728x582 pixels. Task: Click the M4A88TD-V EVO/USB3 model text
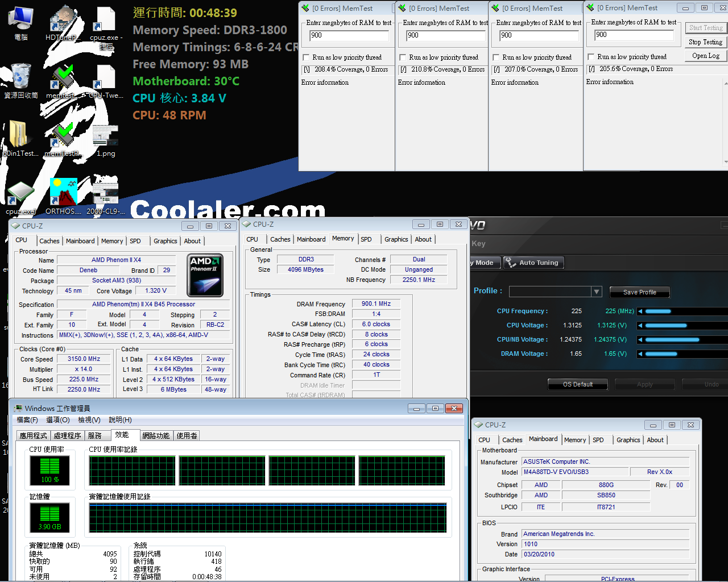click(x=576, y=472)
